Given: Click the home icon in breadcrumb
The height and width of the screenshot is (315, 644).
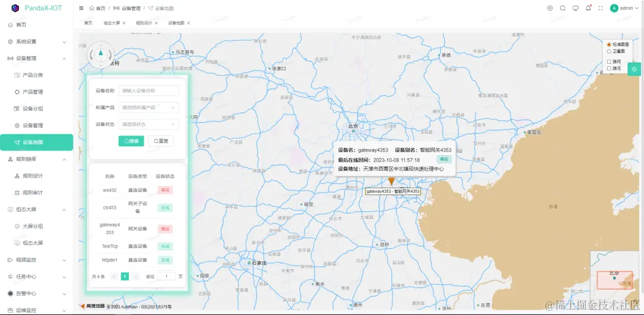Looking at the screenshot, I should click(91, 8).
